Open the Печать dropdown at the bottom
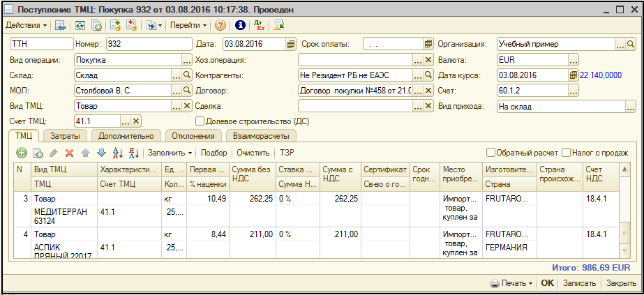Image resolution: width=644 pixels, height=295 pixels. click(511, 283)
